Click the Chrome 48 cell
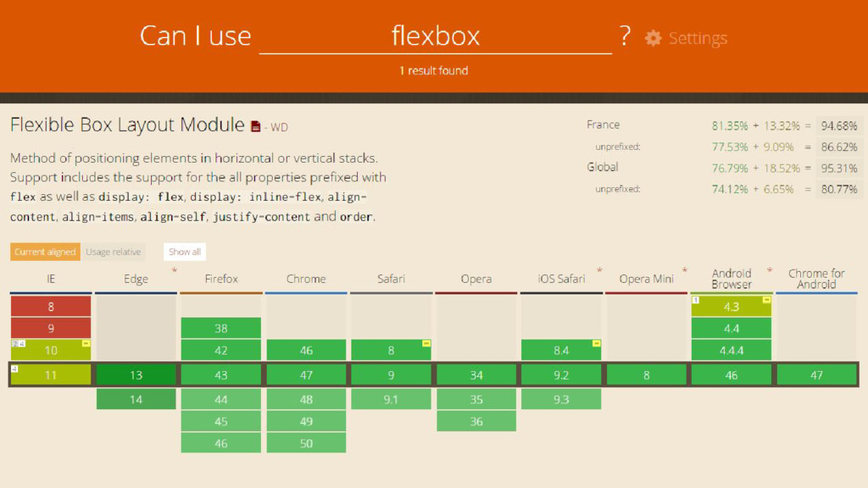The image size is (868, 488). click(x=306, y=399)
